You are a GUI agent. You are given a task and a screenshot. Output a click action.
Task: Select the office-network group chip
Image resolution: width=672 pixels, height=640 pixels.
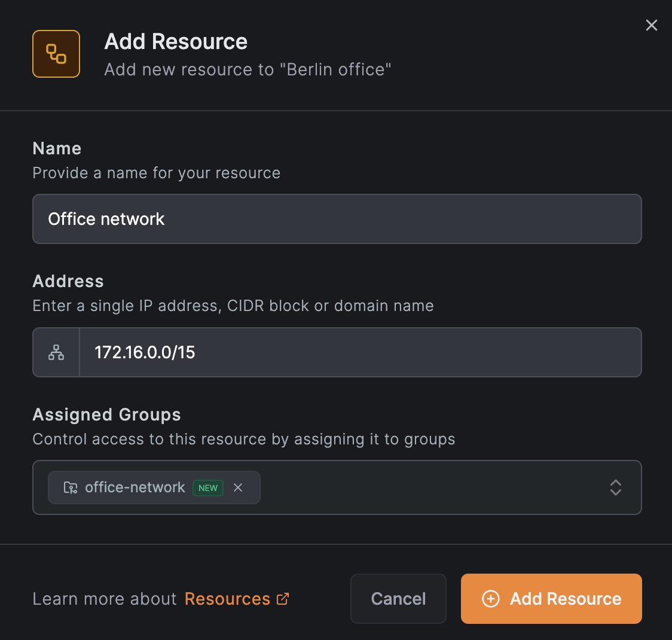tap(135, 487)
